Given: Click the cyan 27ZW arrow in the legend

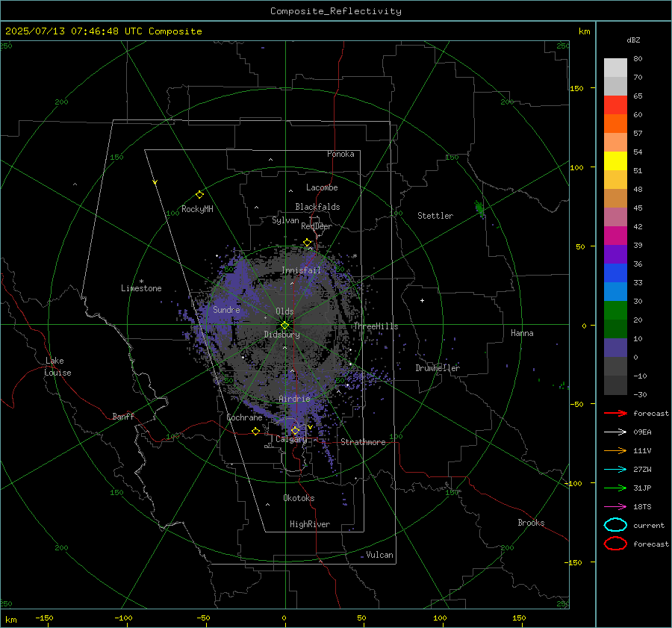Looking at the screenshot, I should point(615,470).
